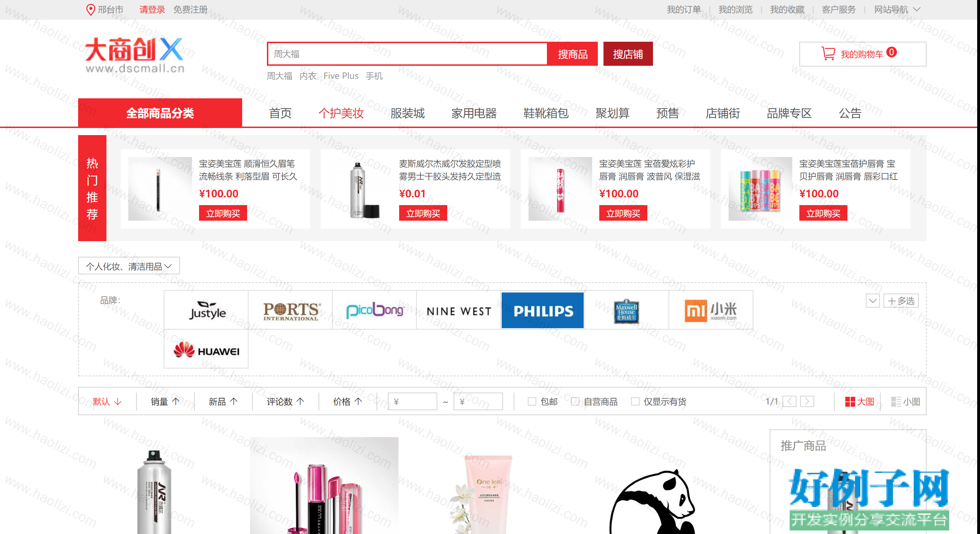Click the 大商创X site logo
Image resolution: width=980 pixels, height=534 pixels.
point(134,54)
